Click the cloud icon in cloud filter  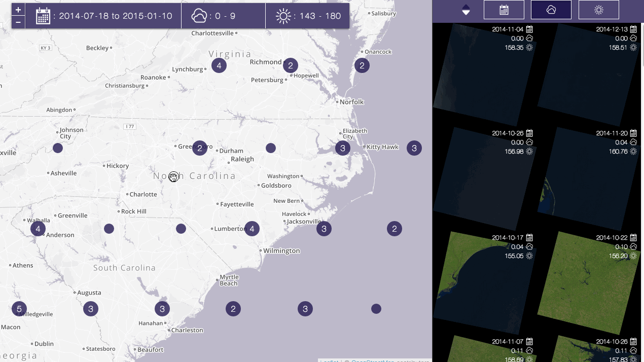199,16
